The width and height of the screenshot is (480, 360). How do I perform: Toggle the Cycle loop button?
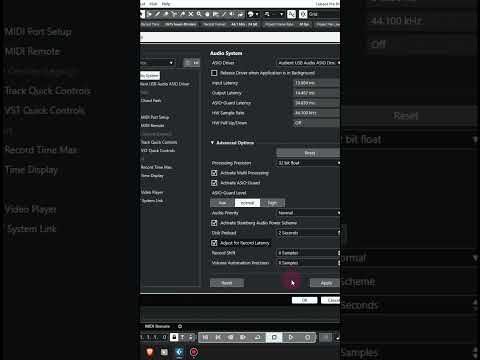pyautogui.click(x=257, y=337)
